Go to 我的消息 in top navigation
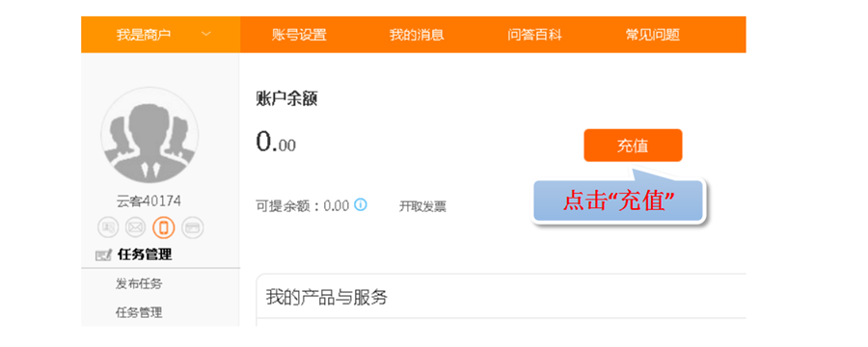This screenshot has width=868, height=347. click(417, 35)
